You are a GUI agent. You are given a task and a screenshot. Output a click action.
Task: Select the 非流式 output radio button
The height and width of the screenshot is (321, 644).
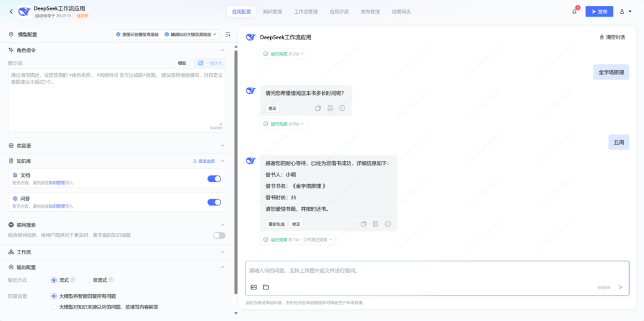pos(88,280)
